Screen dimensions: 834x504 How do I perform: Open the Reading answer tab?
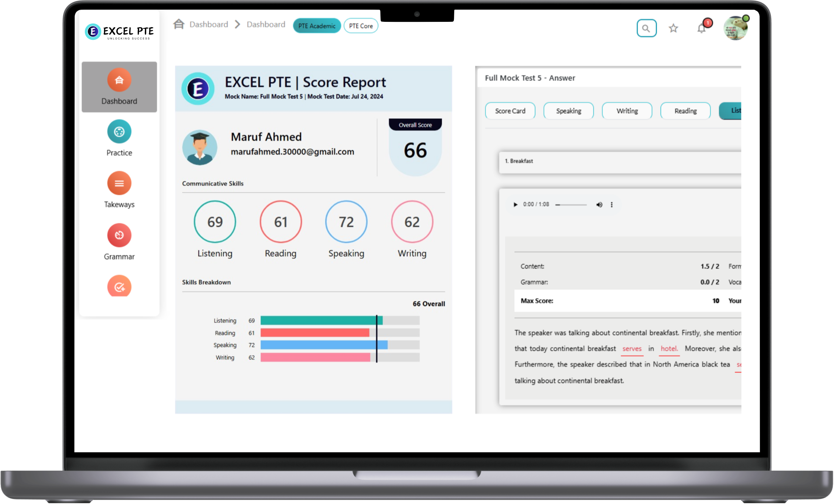click(685, 111)
